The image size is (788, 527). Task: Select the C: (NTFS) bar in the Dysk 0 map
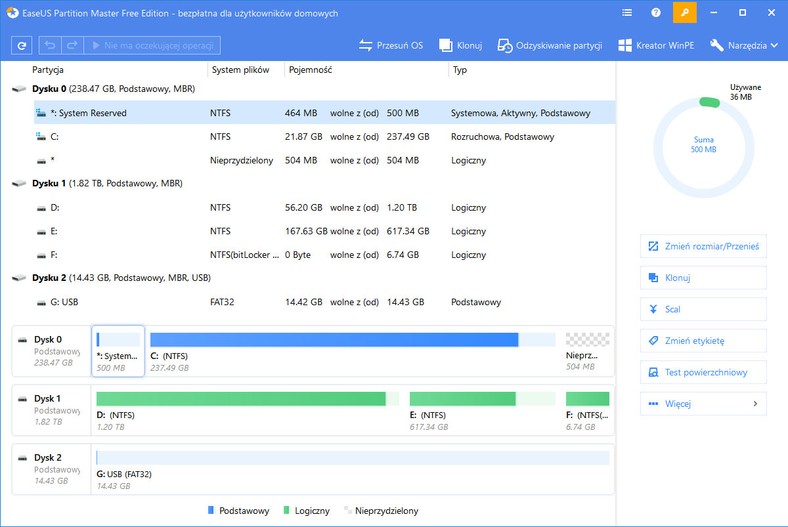click(353, 340)
